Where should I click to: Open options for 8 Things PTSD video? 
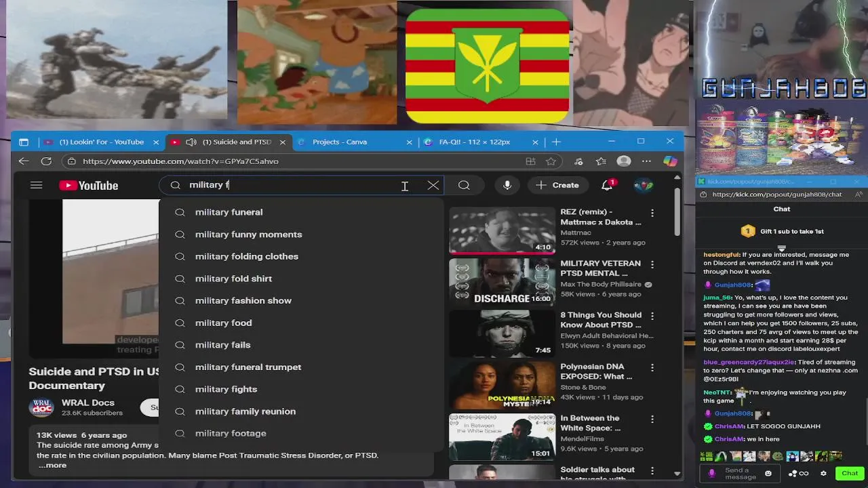[652, 316]
